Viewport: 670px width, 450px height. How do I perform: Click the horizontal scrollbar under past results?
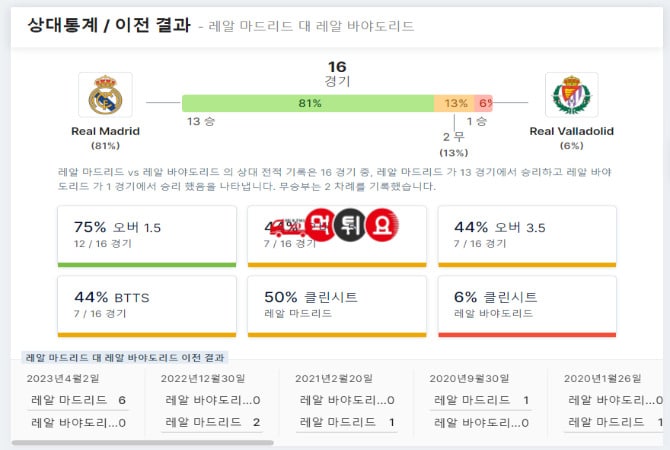pos(142,443)
